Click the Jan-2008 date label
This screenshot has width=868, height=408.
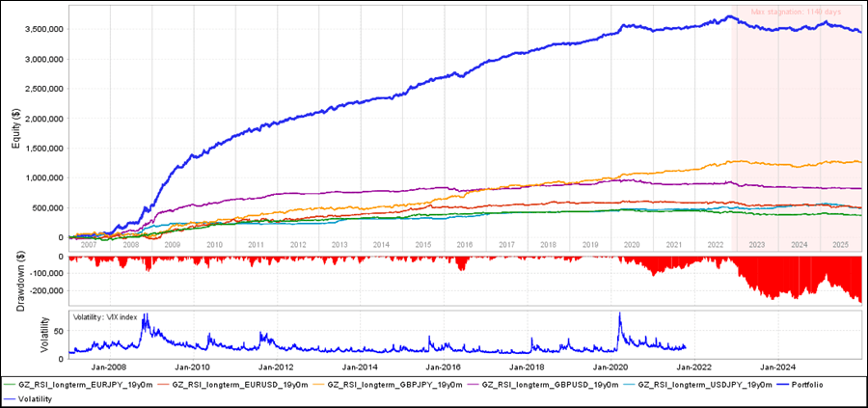pyautogui.click(x=107, y=367)
